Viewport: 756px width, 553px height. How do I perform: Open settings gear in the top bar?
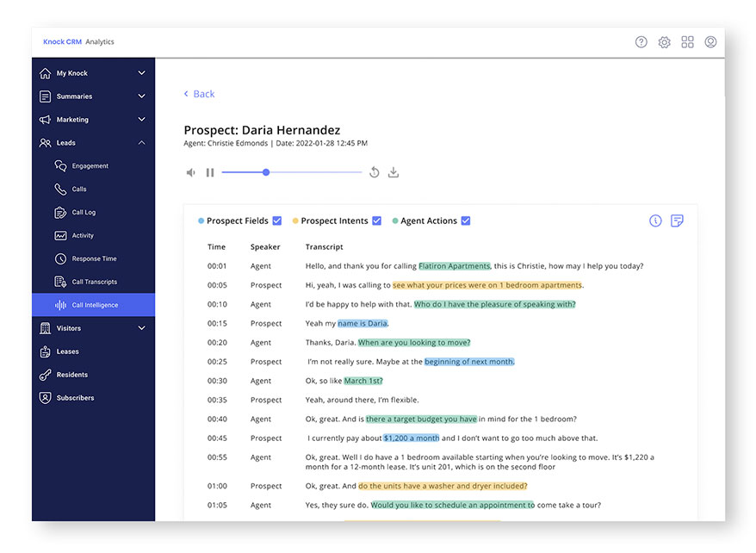pyautogui.click(x=664, y=42)
